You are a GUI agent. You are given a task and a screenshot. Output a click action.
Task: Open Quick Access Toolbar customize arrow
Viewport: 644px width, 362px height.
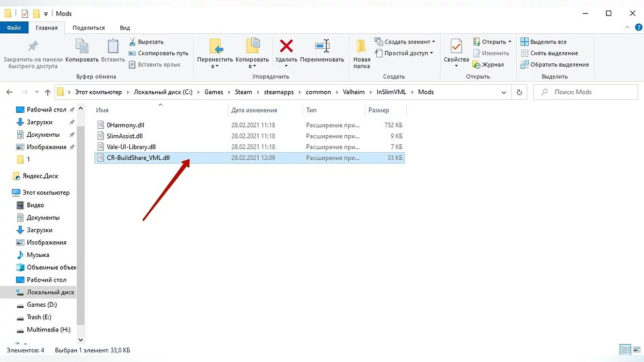[46, 13]
